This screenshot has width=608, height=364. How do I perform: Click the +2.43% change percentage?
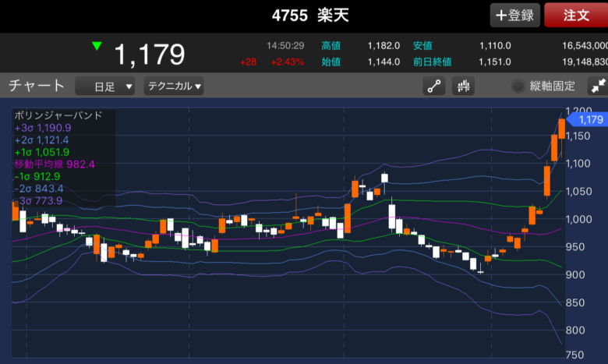click(288, 62)
